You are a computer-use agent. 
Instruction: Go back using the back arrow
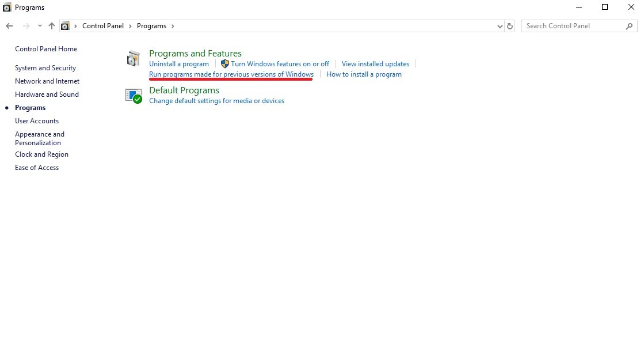[x=9, y=26]
